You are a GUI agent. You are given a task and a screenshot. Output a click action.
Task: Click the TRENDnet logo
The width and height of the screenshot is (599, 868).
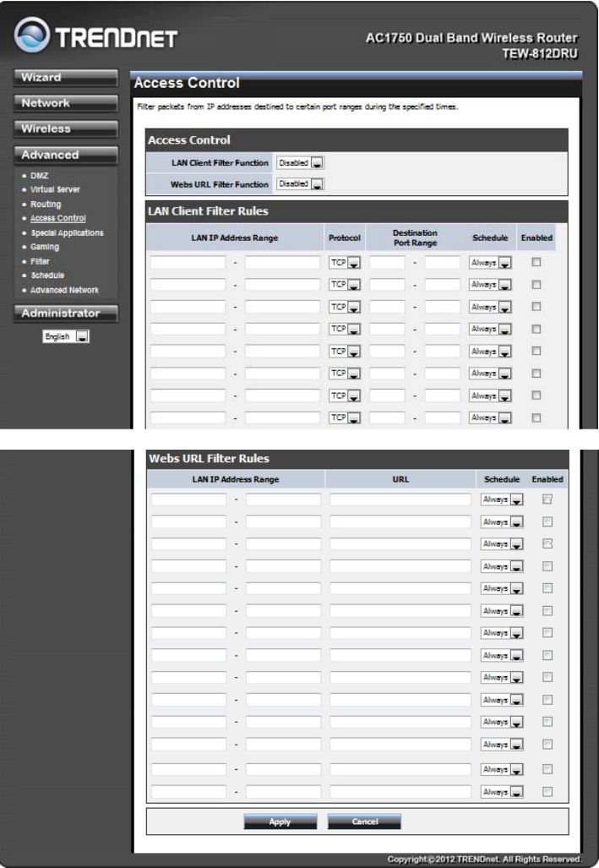pos(95,35)
